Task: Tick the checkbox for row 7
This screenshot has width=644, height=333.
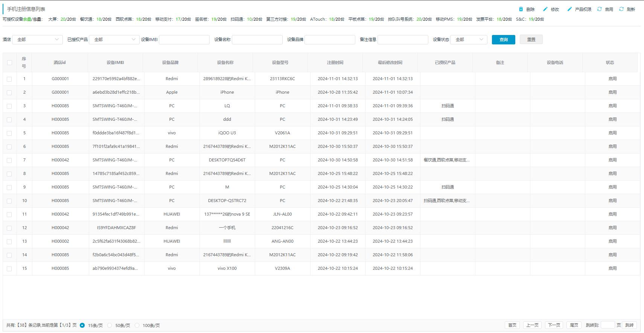Action: tap(9, 160)
